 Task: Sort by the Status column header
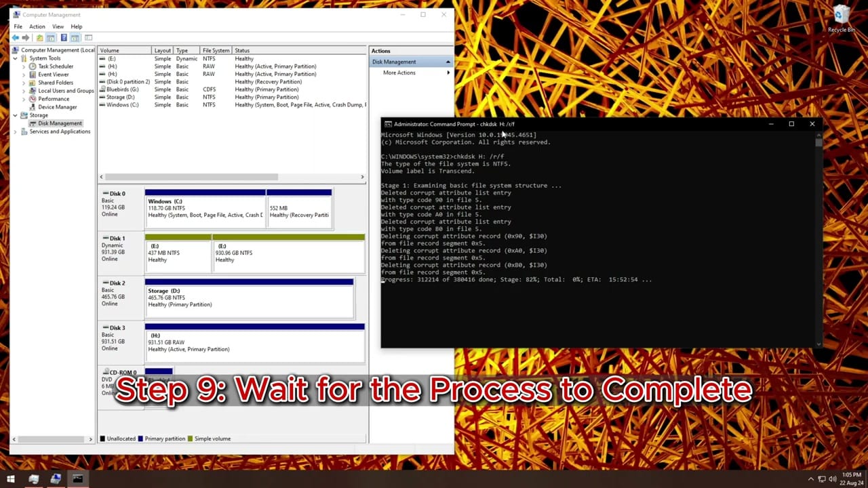pyautogui.click(x=299, y=50)
